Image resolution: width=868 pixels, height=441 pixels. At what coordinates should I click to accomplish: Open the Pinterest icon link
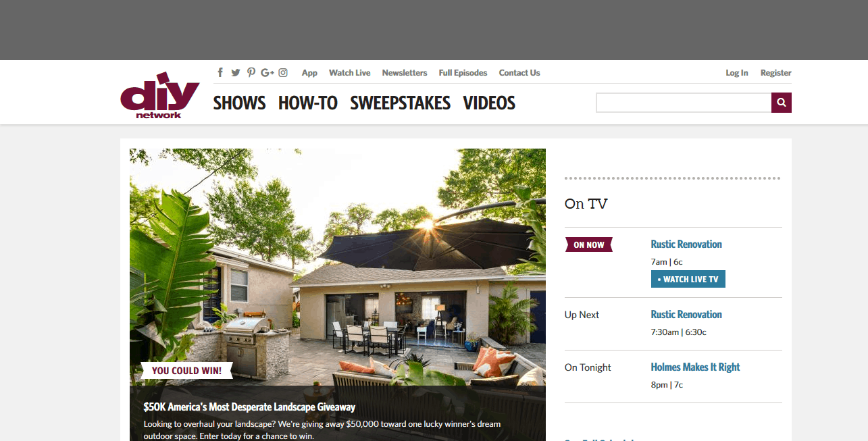point(251,73)
